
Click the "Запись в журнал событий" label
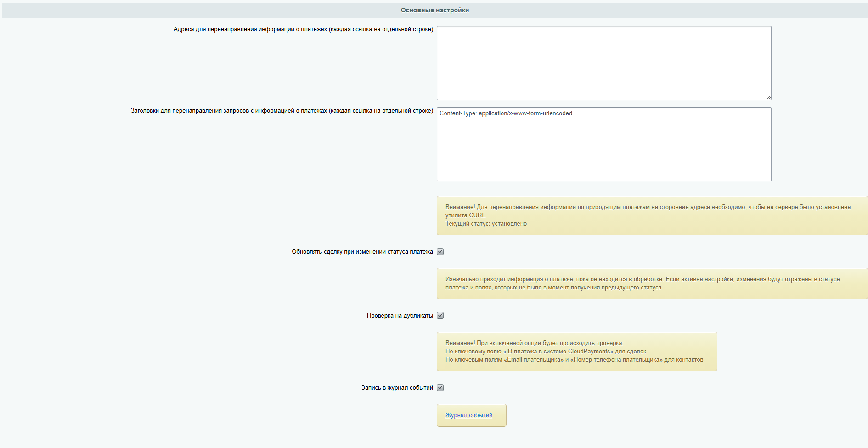point(397,388)
